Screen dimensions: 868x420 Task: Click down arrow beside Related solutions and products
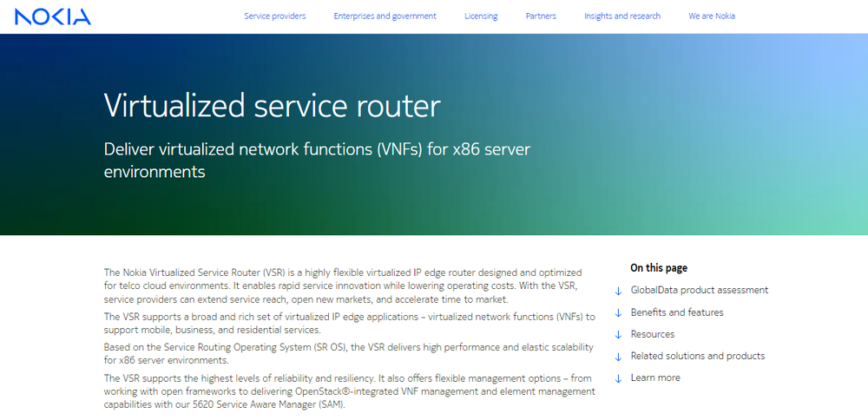coord(618,357)
